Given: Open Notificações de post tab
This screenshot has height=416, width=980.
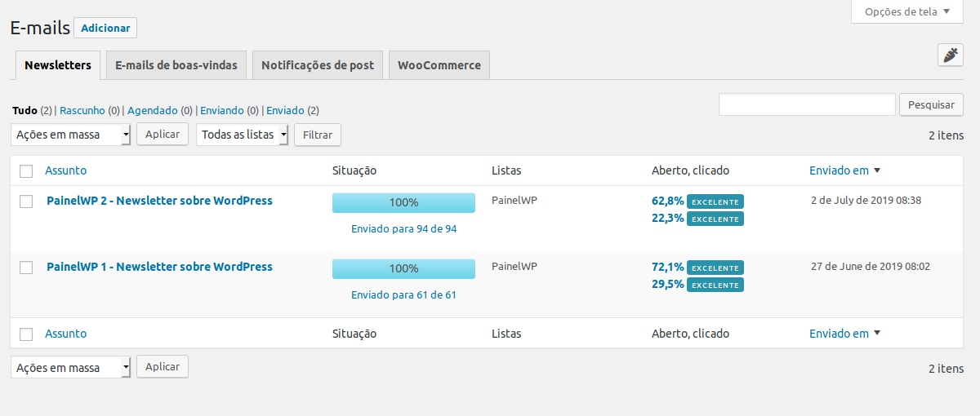Looking at the screenshot, I should click(318, 65).
